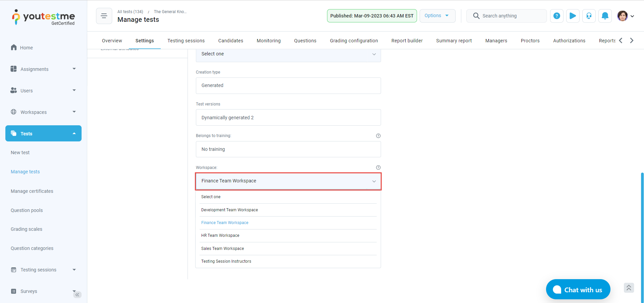Click the play video tutorial icon
Viewport: 644px width, 303px height.
point(573,16)
